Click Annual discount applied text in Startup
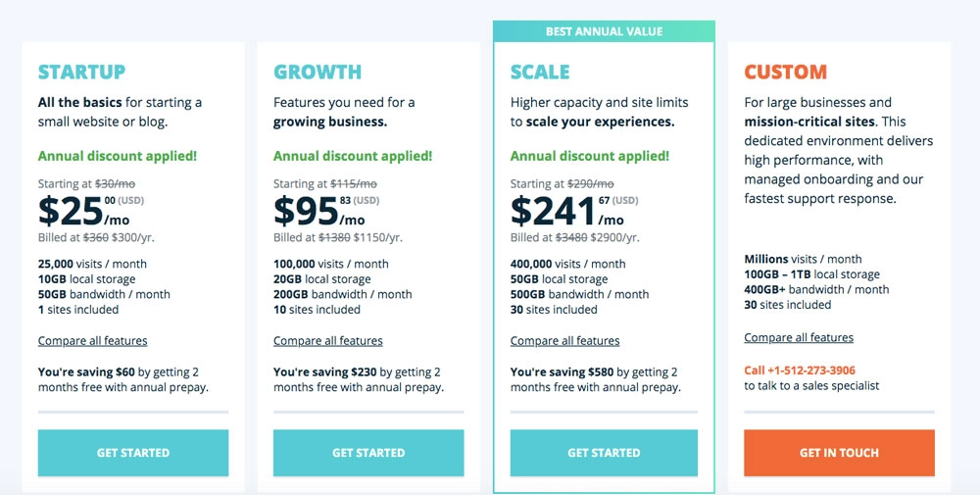This screenshot has width=980, height=495. coord(118,156)
